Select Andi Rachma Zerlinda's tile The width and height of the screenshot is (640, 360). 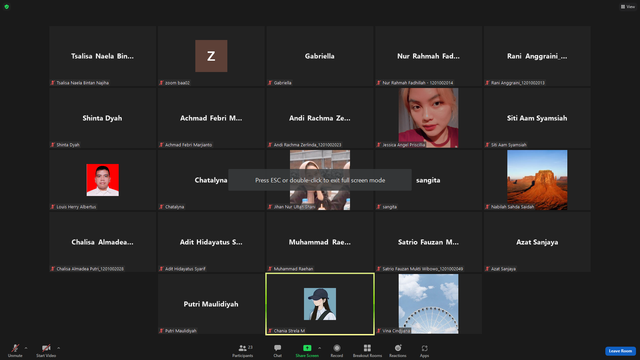[320, 118]
